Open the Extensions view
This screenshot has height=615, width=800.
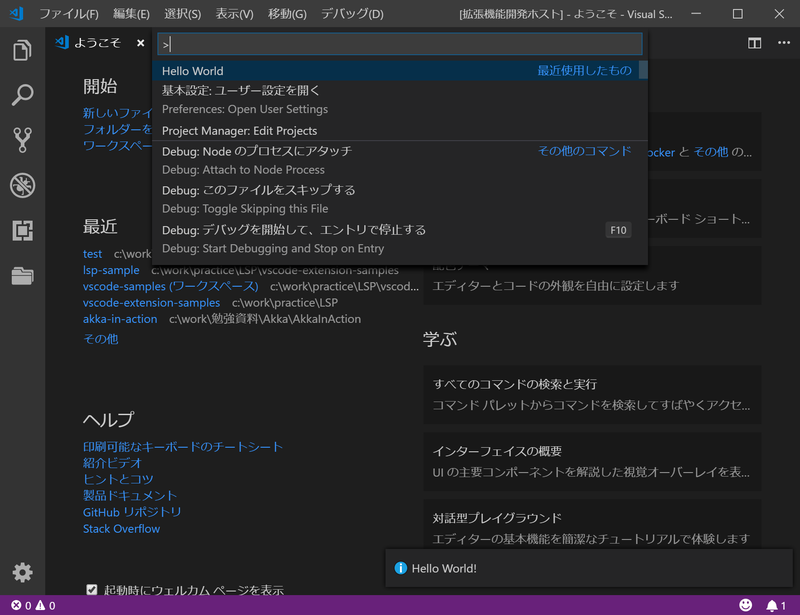(x=22, y=230)
